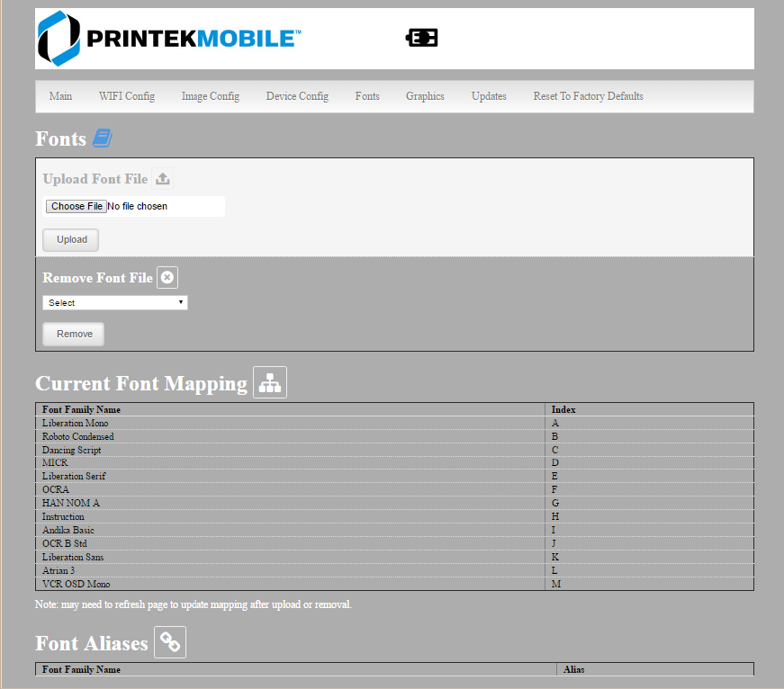
Task: Click the Upload button
Action: (x=70, y=240)
